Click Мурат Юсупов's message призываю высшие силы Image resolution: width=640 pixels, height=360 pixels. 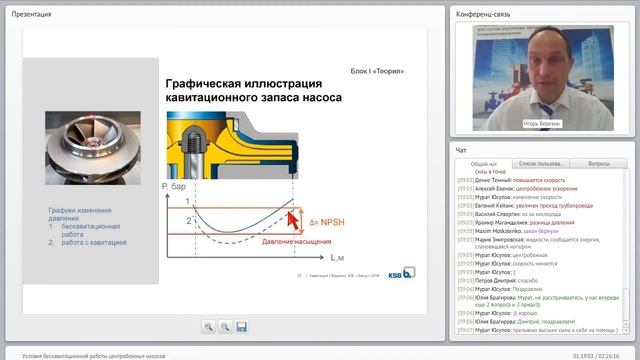pyautogui.click(x=565, y=330)
